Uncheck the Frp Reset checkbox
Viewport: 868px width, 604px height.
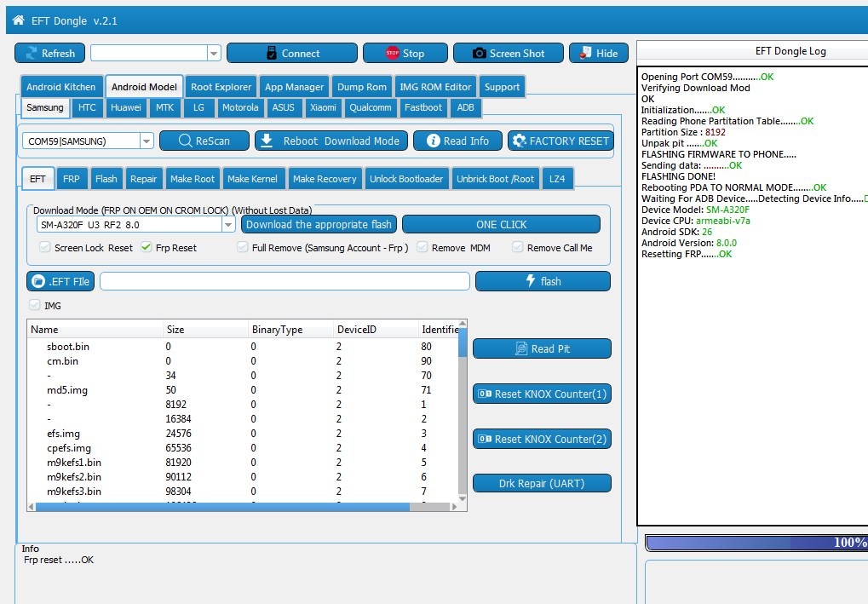pos(147,247)
